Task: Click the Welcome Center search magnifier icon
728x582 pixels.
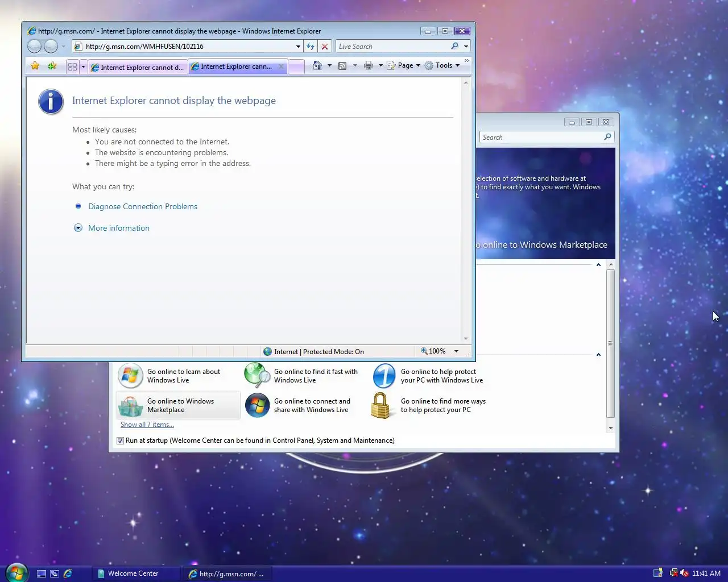Action: pos(607,137)
